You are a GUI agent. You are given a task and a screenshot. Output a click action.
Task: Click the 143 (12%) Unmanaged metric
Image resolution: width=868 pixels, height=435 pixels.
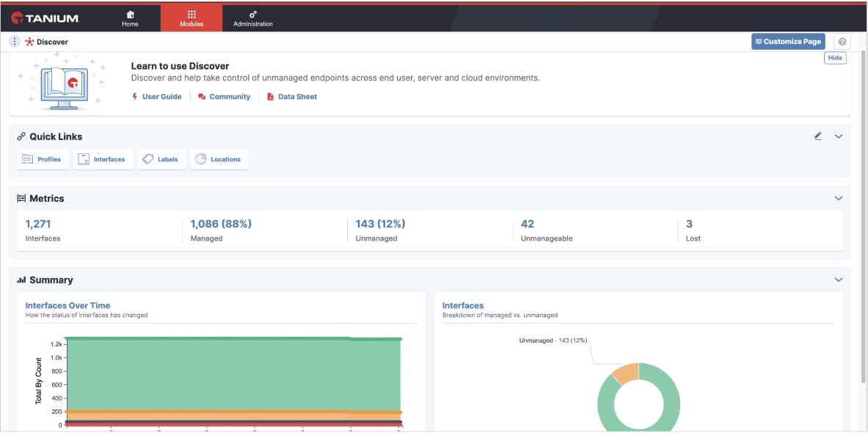(x=380, y=230)
